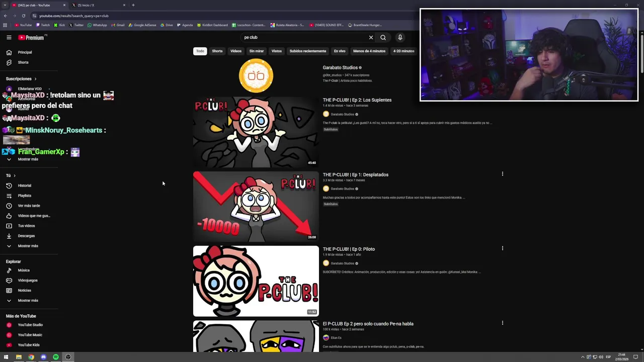Open options menu for Ep 0: Piloto
644x362 pixels.
click(x=502, y=248)
